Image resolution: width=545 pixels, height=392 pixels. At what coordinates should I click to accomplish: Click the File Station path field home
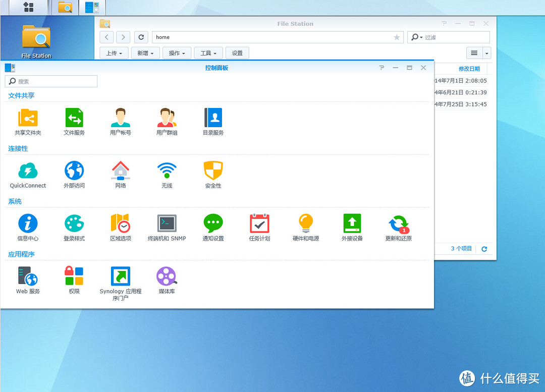click(278, 37)
